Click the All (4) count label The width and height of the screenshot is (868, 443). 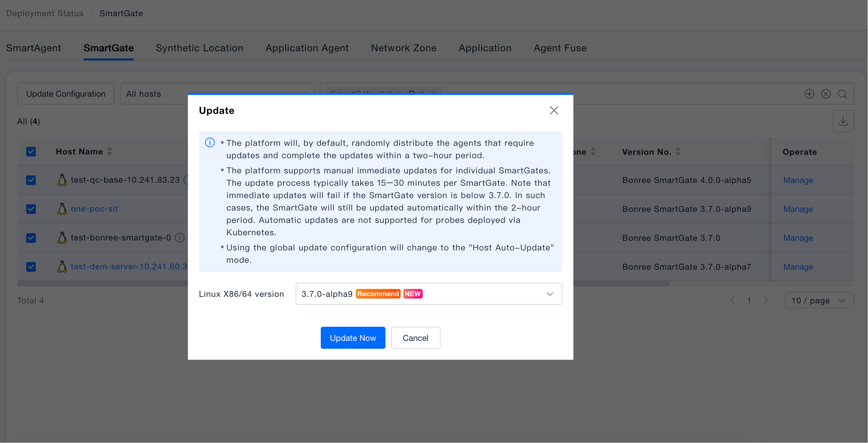(29, 121)
